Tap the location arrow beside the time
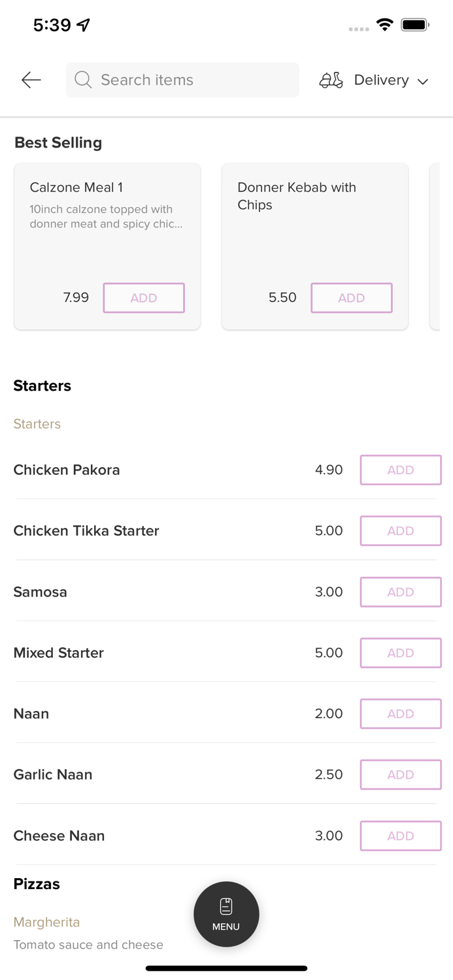 point(84,25)
